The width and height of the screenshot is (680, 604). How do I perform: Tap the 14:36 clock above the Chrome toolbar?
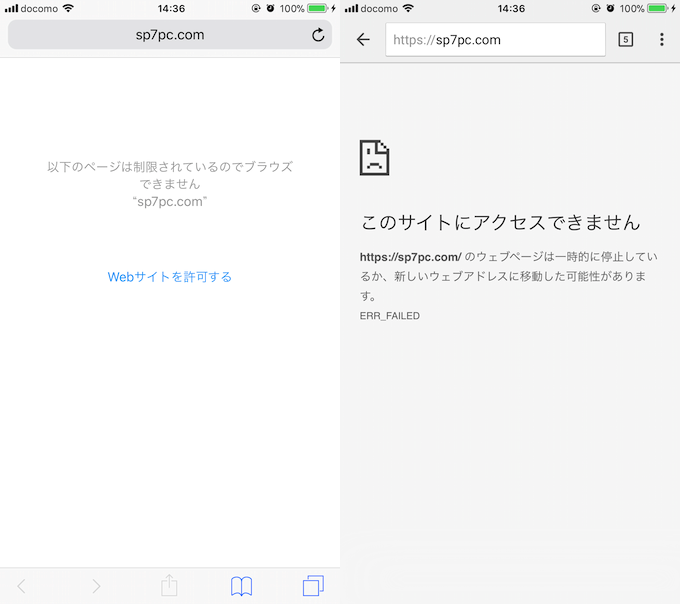coord(510,8)
